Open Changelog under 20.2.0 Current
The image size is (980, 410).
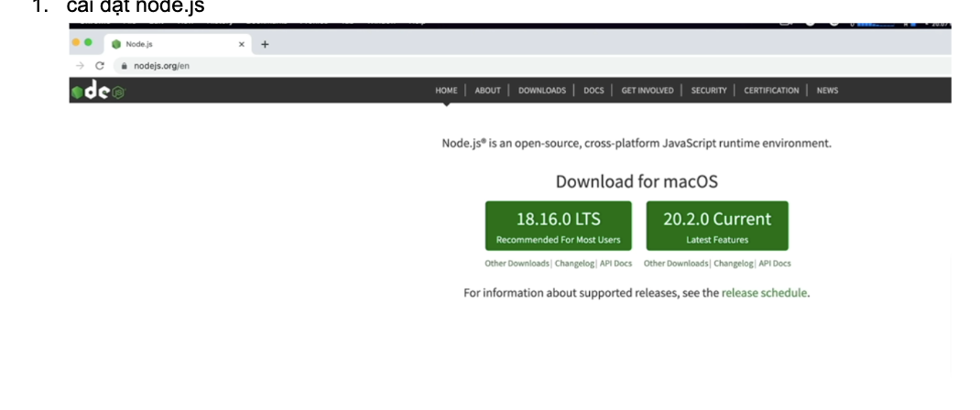tap(734, 264)
